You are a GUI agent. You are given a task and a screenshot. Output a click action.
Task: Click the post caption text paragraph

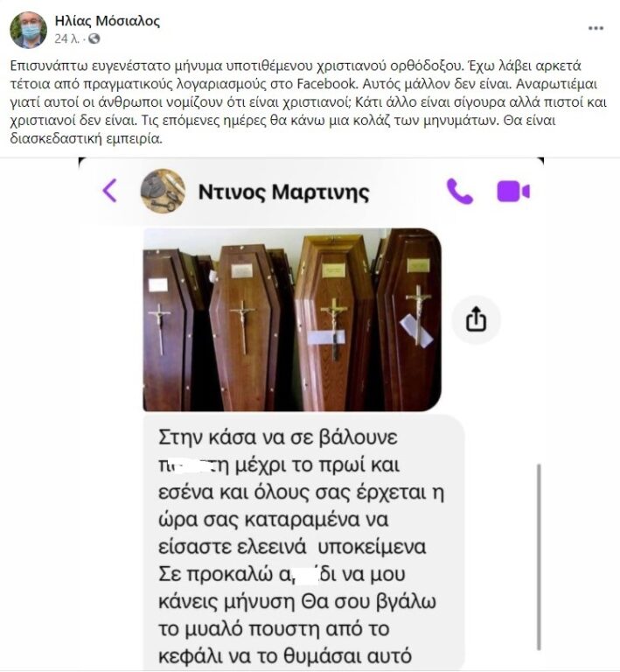click(309, 102)
